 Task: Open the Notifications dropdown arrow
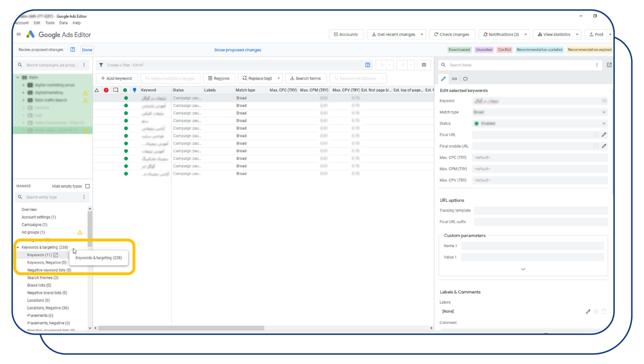[x=526, y=34]
